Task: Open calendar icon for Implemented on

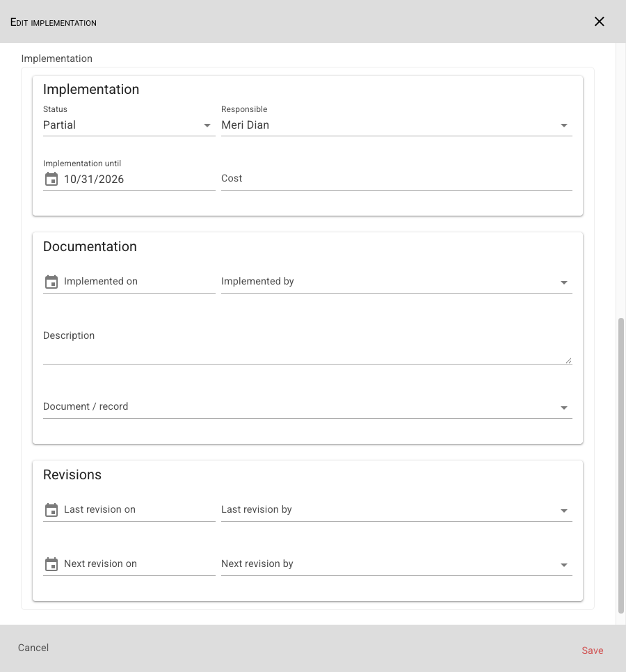Action: click(x=51, y=282)
